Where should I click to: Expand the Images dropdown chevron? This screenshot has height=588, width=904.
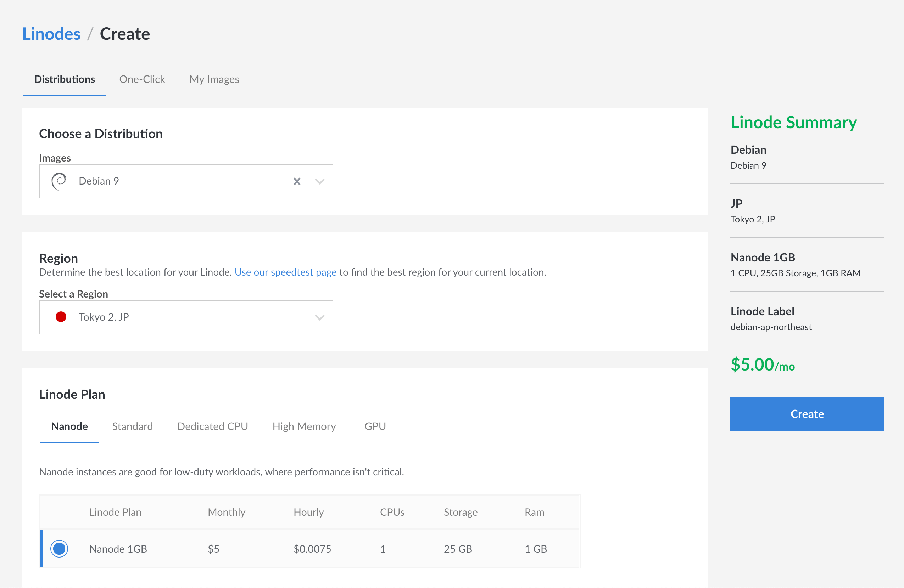(319, 181)
